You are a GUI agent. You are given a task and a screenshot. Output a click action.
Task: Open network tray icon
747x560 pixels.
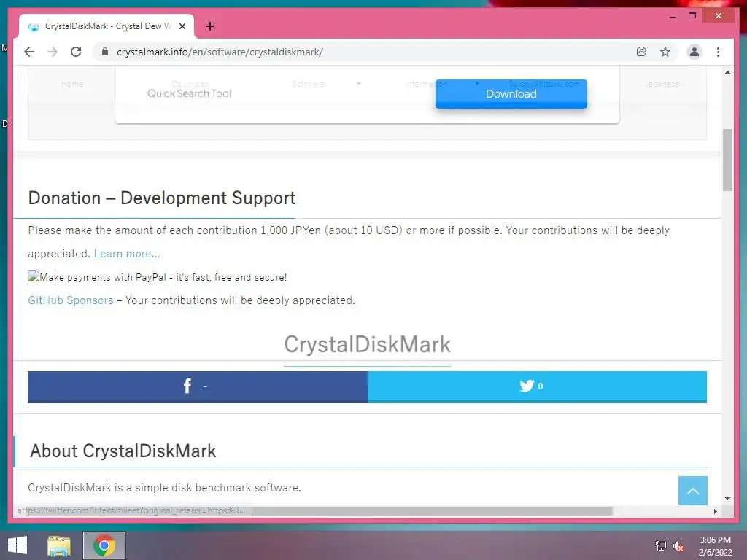(661, 545)
